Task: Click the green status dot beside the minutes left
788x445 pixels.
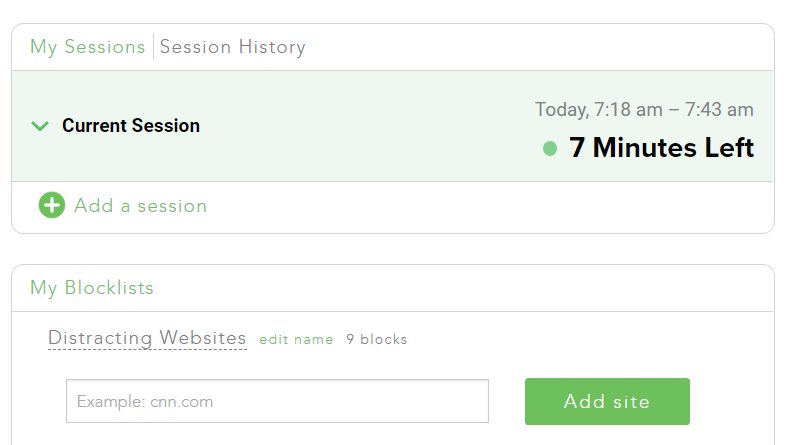Action: (x=549, y=149)
